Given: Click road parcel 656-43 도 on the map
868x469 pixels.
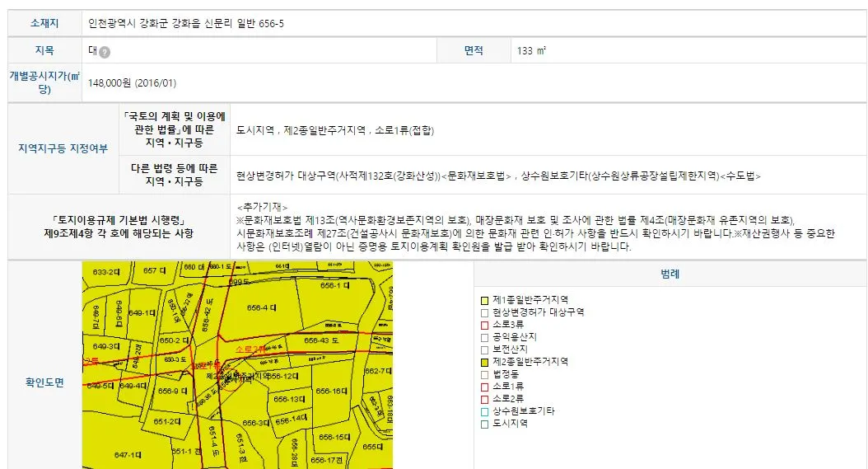Looking at the screenshot, I should 321,340.
